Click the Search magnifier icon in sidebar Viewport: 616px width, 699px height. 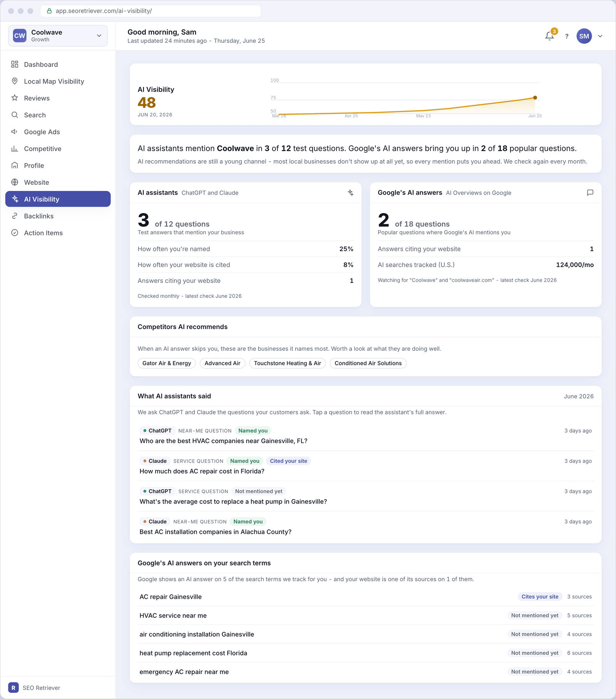click(x=15, y=115)
